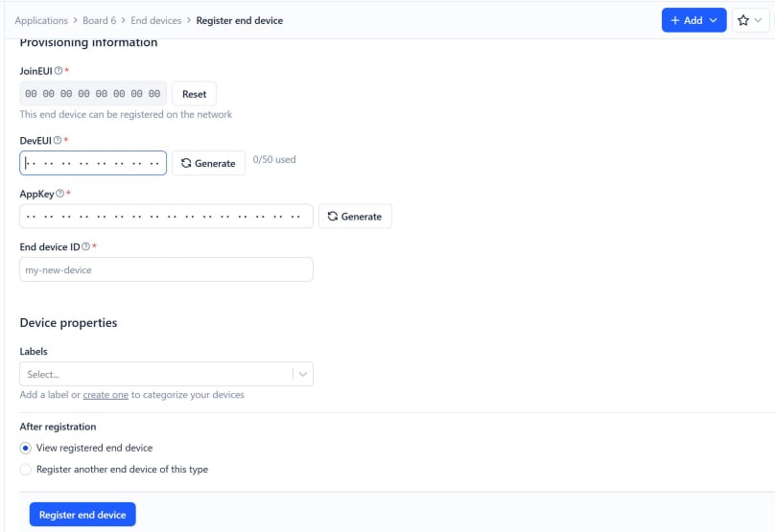The image size is (775, 532).
Task: Focus the End device ID input field
Action: click(x=166, y=270)
